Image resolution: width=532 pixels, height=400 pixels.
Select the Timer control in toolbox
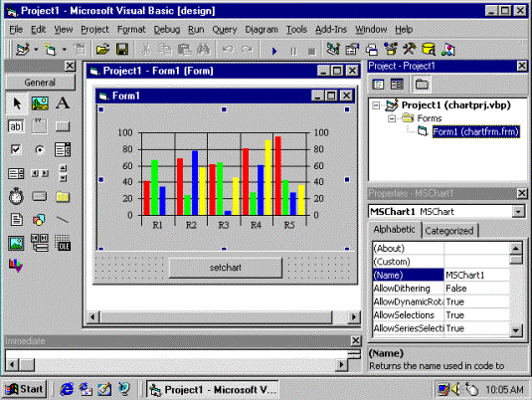coord(16,196)
